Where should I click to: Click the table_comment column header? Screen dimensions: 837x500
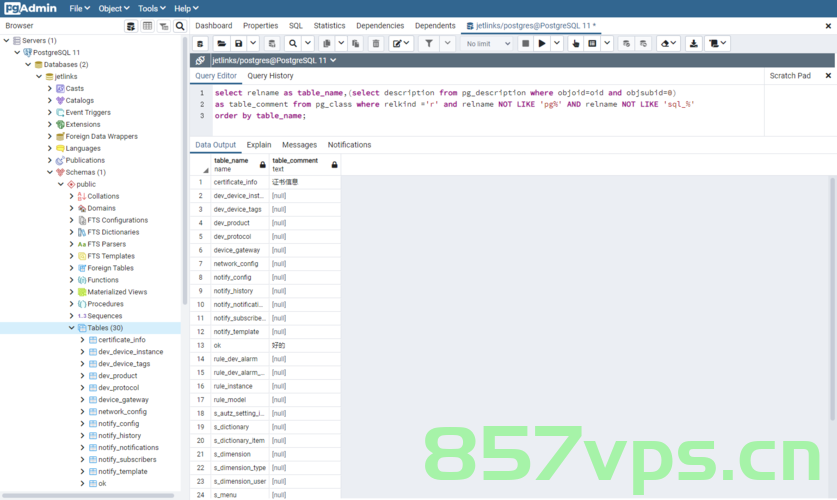304,165
